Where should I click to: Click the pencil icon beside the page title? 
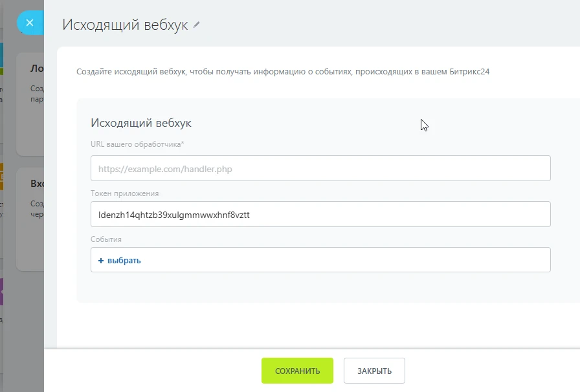coord(197,25)
